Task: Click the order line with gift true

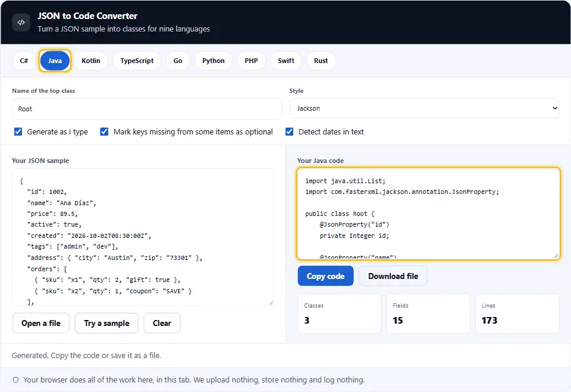Action: 108,280
